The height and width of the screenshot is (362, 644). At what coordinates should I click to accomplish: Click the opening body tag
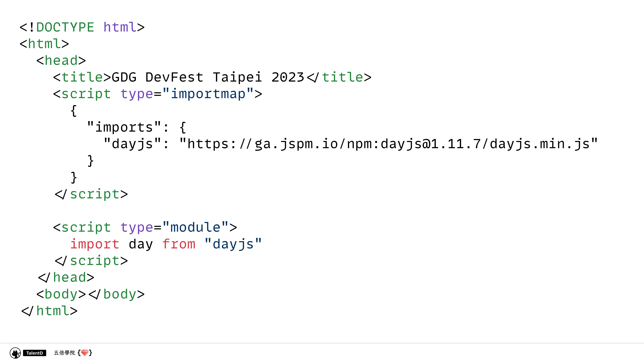click(61, 294)
